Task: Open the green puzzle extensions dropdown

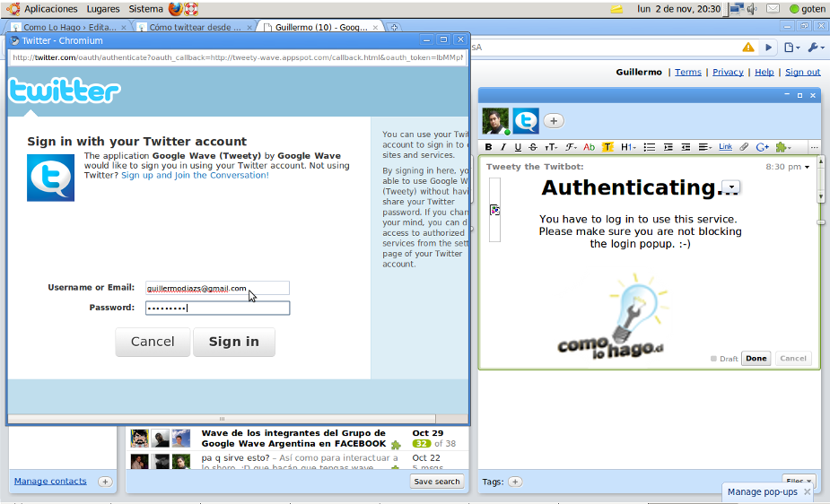Action: pos(782,147)
